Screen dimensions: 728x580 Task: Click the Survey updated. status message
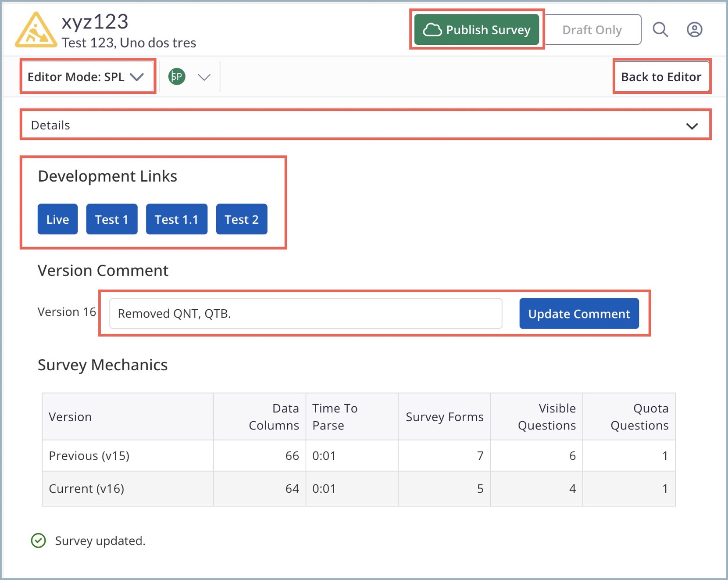(x=100, y=541)
